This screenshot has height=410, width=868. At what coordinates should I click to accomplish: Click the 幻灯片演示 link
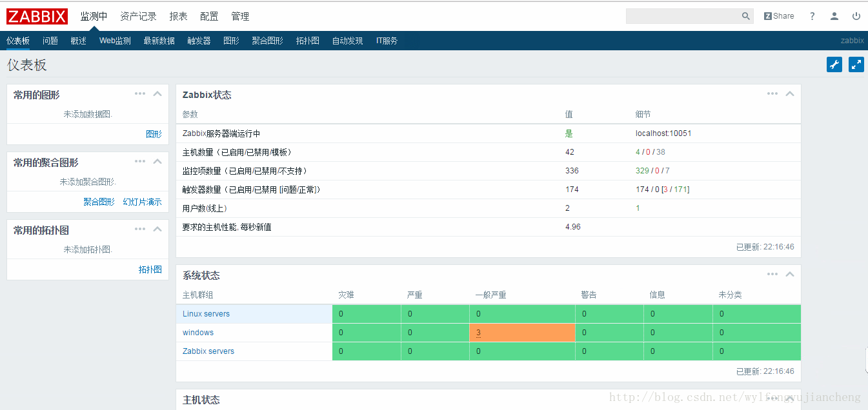(142, 202)
